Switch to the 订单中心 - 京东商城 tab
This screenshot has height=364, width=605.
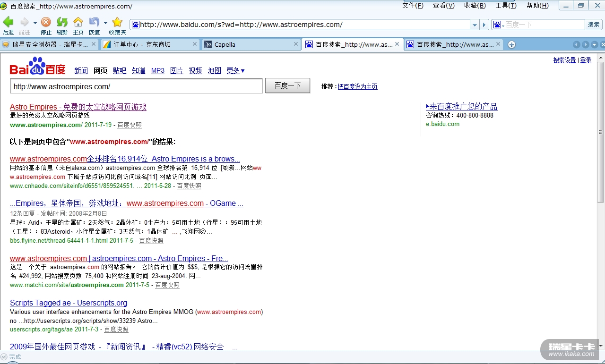pos(150,44)
